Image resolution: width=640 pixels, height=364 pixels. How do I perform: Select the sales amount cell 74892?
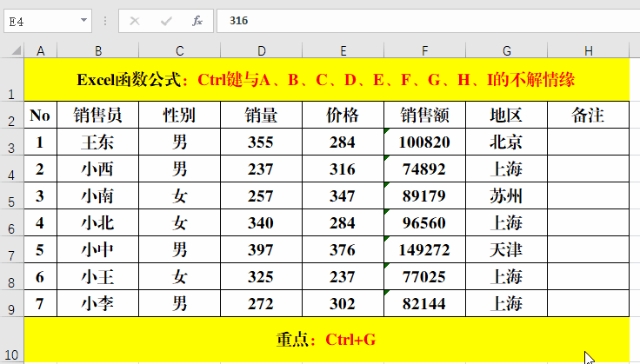pos(424,169)
